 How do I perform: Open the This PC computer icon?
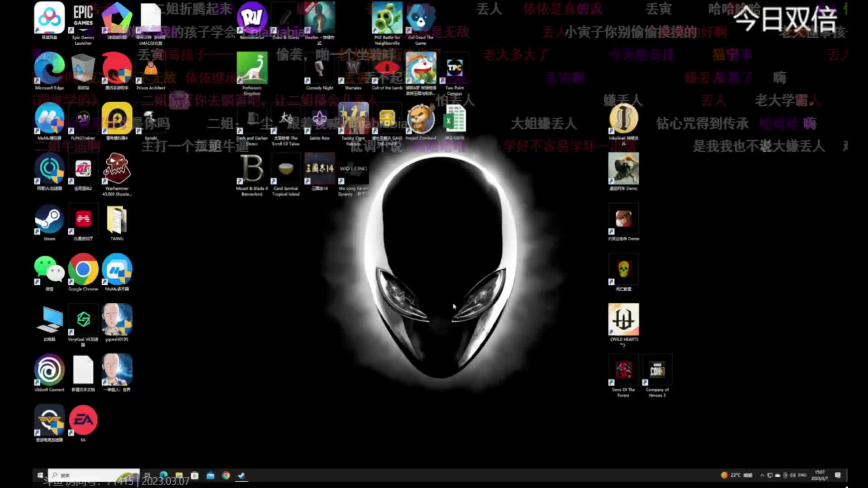[x=49, y=323]
